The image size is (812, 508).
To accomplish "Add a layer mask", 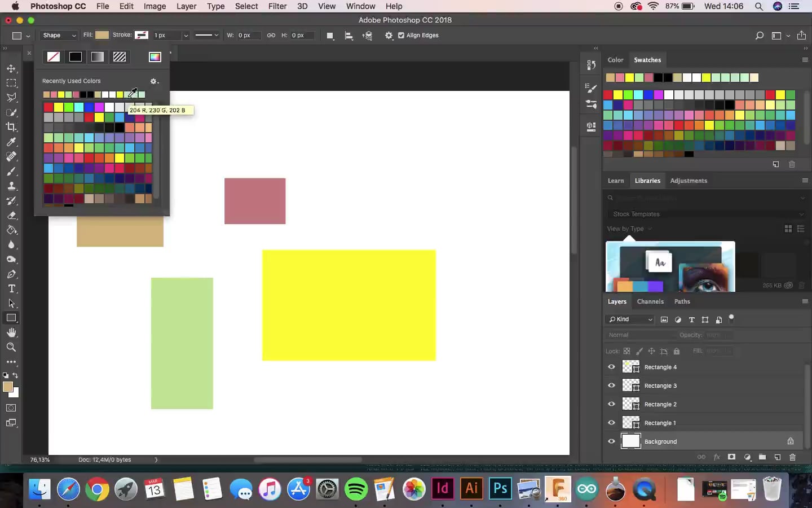I will [732, 457].
